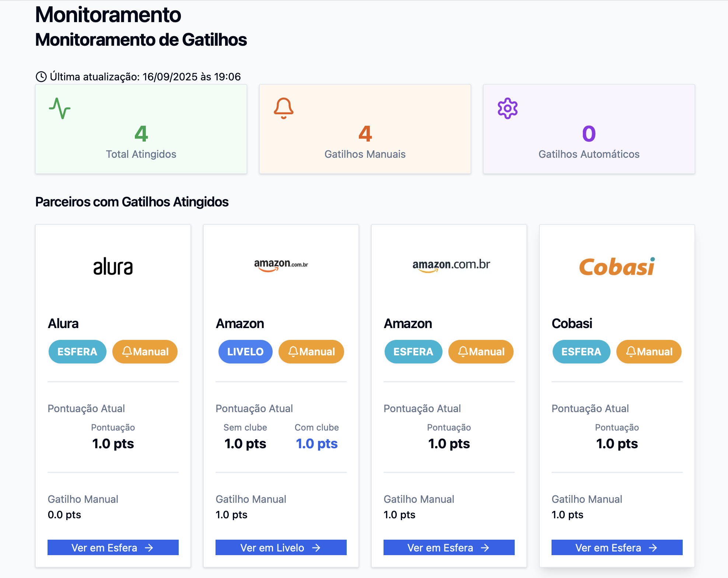The width and height of the screenshot is (728, 578).
Task: Click the Alura logo
Action: [x=113, y=267]
